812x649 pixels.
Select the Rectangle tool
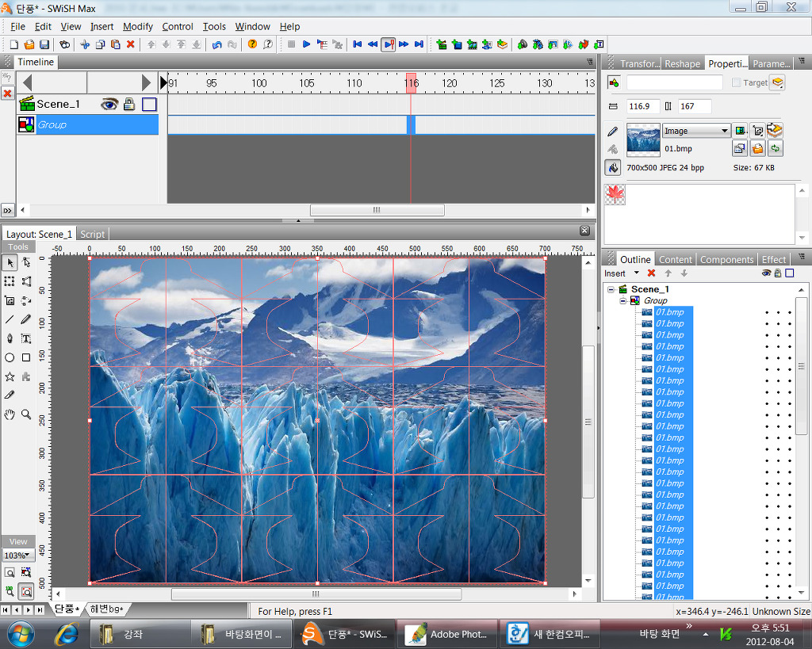pyautogui.click(x=26, y=357)
